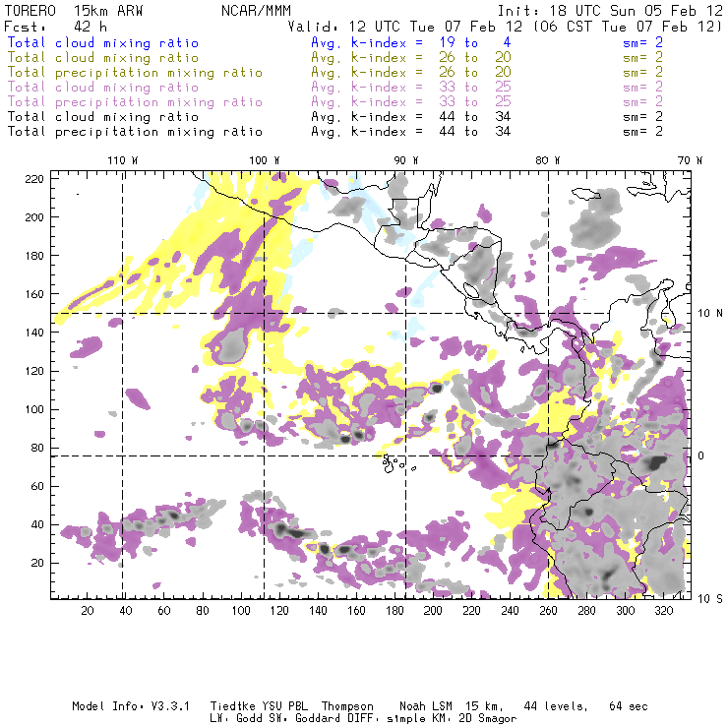Click the black "Total precipitation mixing ratio" legend row
The width and height of the screenshot is (728, 728).
[135, 132]
